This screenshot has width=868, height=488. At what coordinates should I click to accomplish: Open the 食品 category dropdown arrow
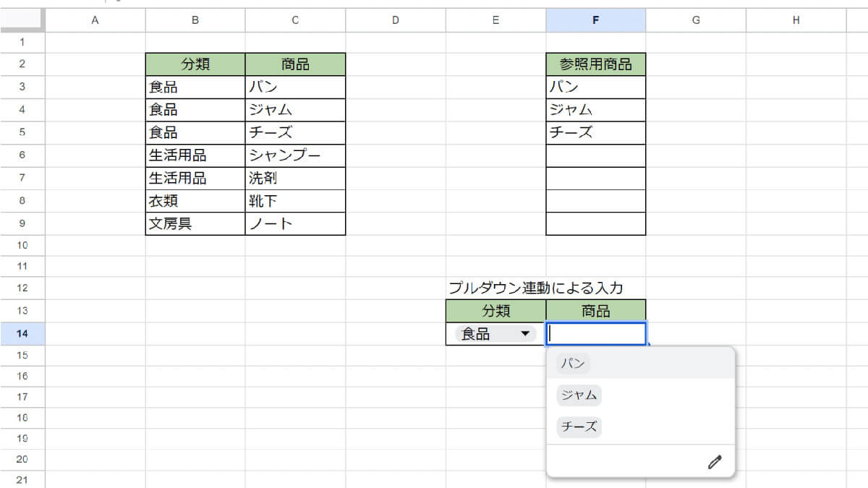coord(525,334)
